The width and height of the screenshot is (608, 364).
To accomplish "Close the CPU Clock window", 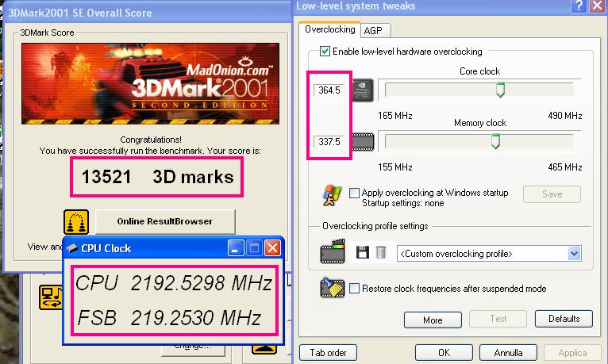I will click(272, 248).
